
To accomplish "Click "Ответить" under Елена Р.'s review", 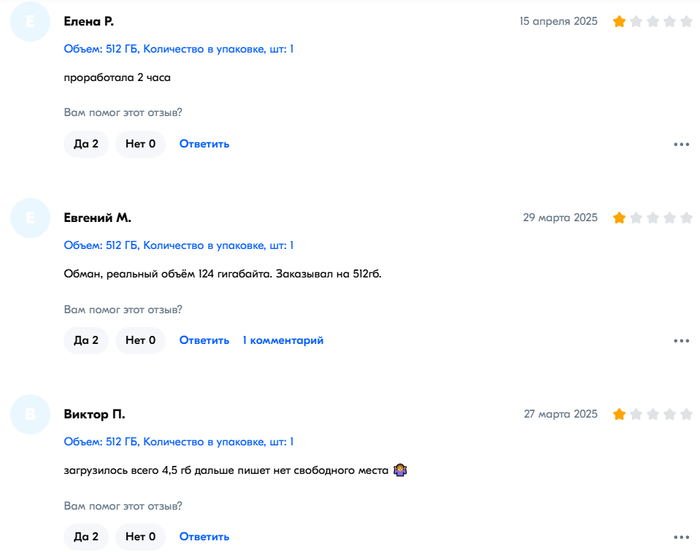I will click(x=204, y=144).
